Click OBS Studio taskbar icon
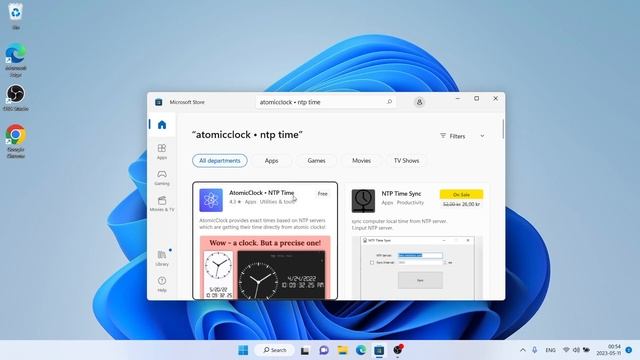 click(398, 350)
